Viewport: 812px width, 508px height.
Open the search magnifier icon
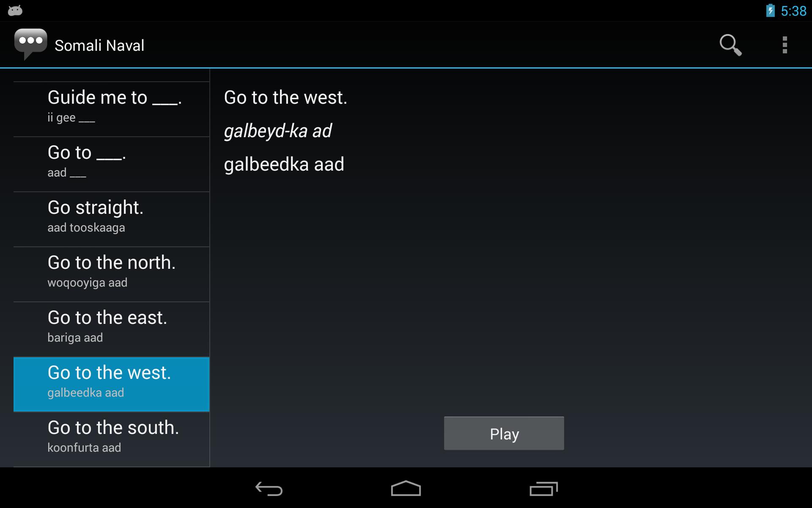[x=730, y=45]
